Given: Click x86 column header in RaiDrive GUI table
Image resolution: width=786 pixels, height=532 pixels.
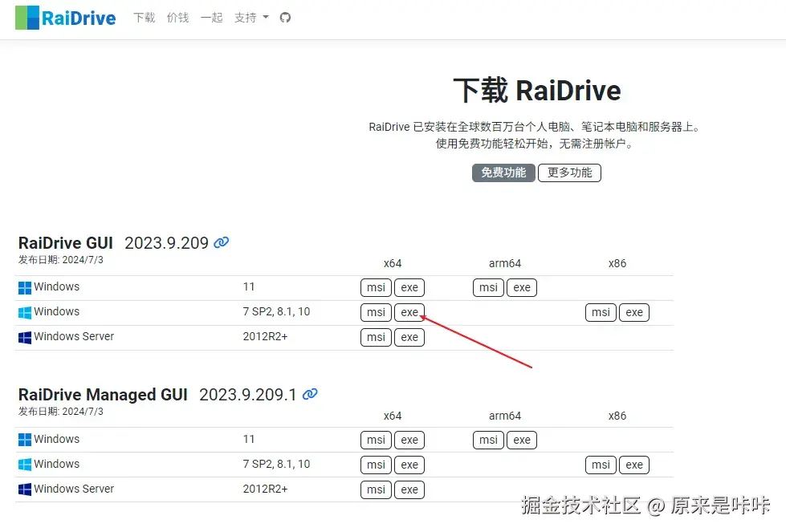Looking at the screenshot, I should tap(617, 263).
